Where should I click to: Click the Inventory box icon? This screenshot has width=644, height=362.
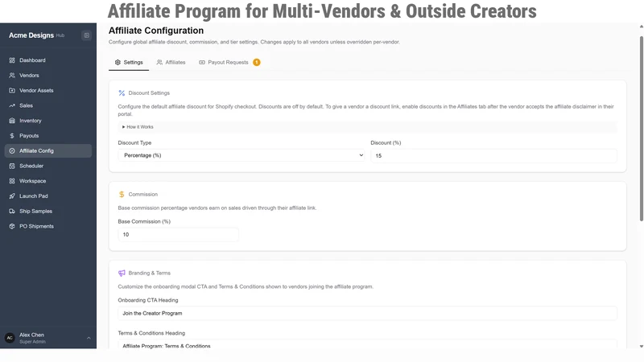(x=12, y=121)
